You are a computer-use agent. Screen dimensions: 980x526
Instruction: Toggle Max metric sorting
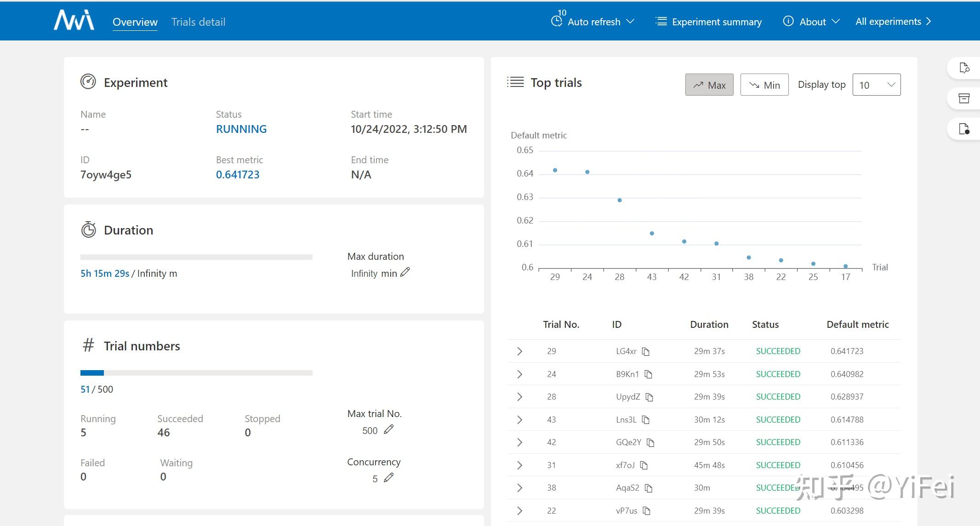point(709,85)
